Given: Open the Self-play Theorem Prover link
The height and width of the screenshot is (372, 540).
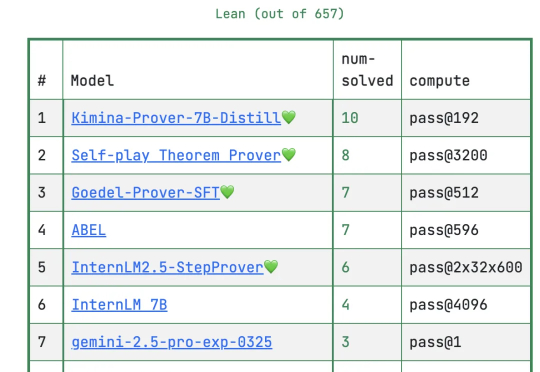Looking at the screenshot, I should click(x=176, y=155).
